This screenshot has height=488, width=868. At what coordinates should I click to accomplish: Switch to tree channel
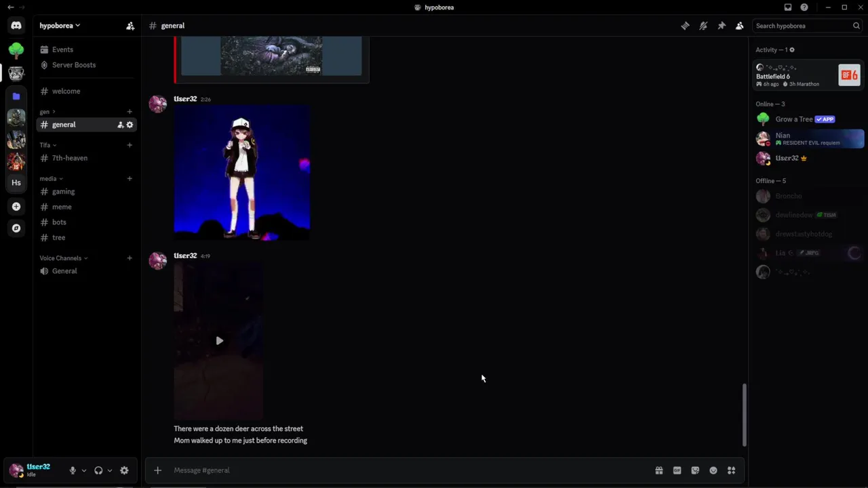[86, 238]
